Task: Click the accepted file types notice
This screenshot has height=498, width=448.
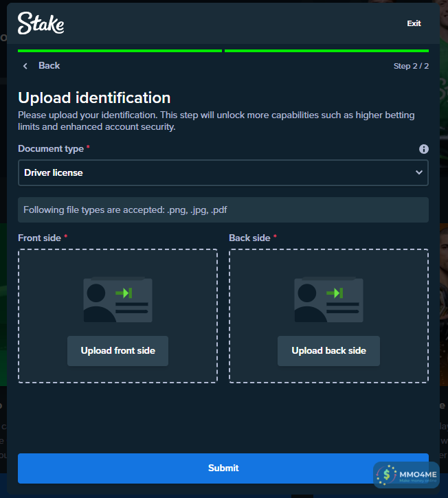Action: [x=223, y=210]
